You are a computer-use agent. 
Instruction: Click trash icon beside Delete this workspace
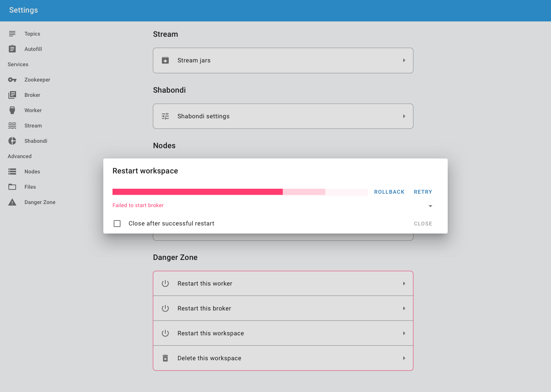(165, 358)
